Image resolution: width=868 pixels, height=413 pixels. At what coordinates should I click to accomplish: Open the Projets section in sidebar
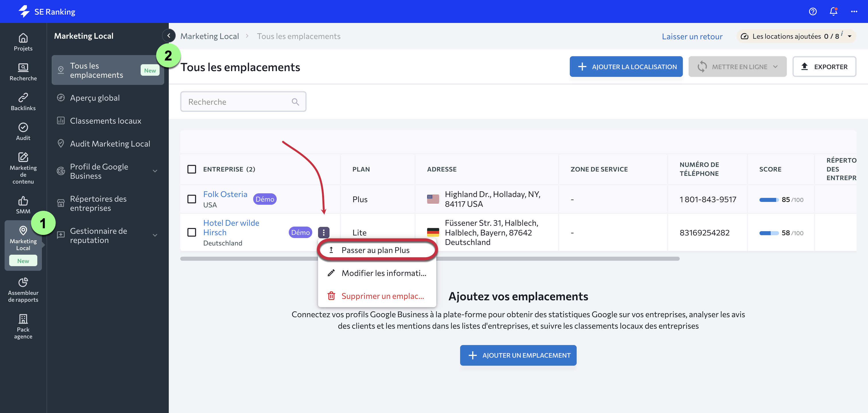[23, 42]
